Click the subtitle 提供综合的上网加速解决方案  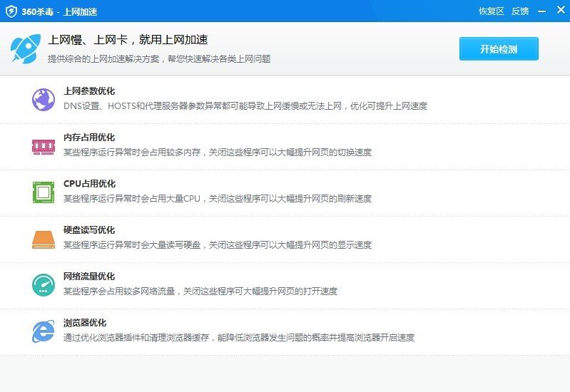(x=159, y=59)
